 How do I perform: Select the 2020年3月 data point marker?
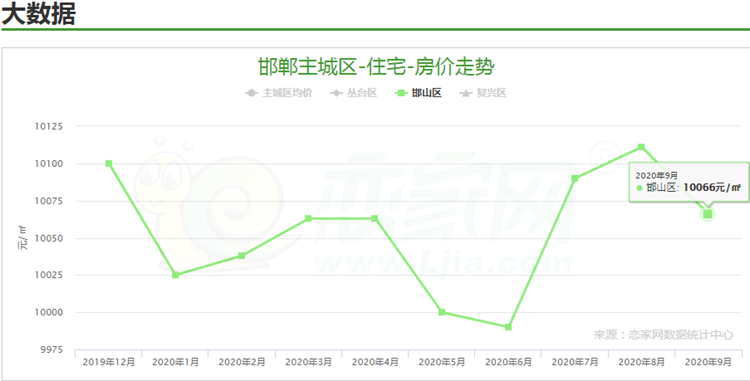[309, 218]
